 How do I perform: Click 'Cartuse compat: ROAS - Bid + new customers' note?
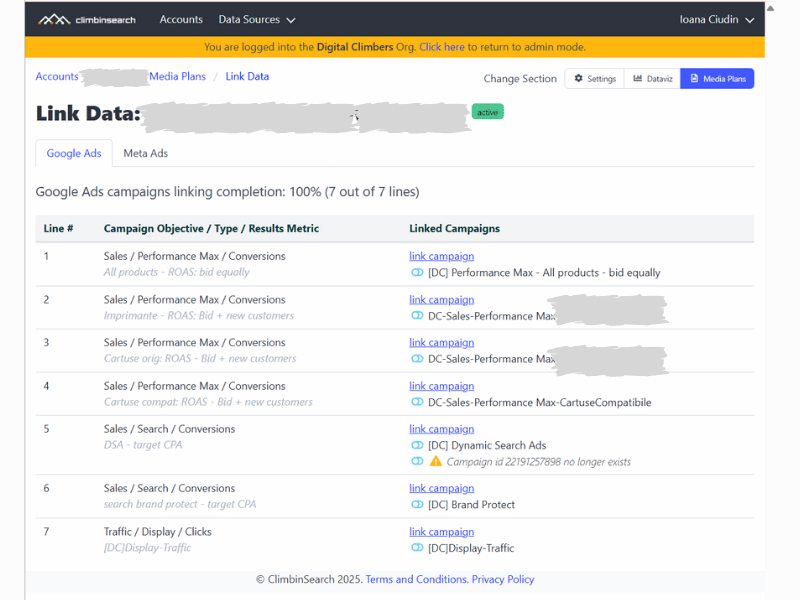(x=208, y=402)
